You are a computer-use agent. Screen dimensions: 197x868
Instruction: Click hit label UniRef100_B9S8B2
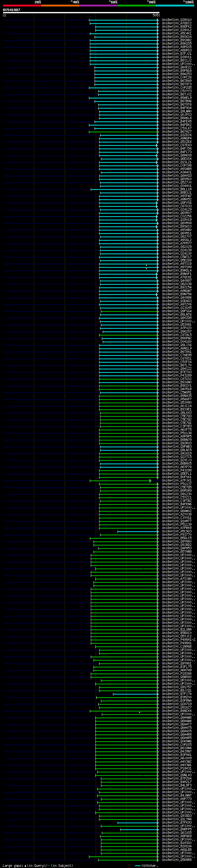click(x=177, y=40)
